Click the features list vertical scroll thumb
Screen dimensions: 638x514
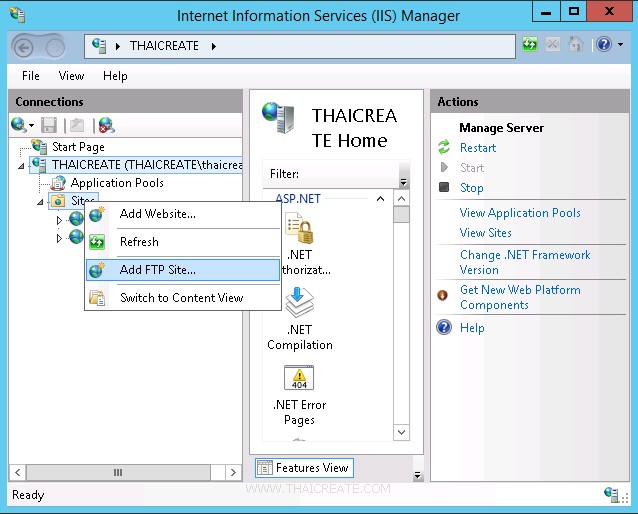pos(402,214)
